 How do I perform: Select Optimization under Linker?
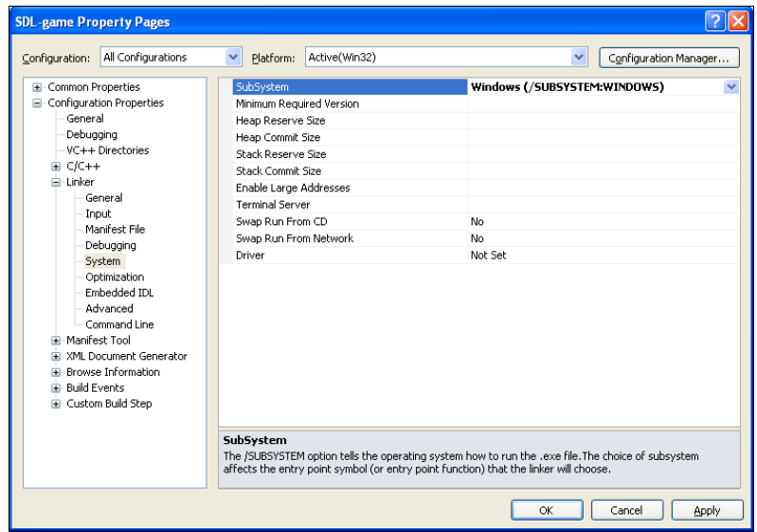(x=115, y=276)
